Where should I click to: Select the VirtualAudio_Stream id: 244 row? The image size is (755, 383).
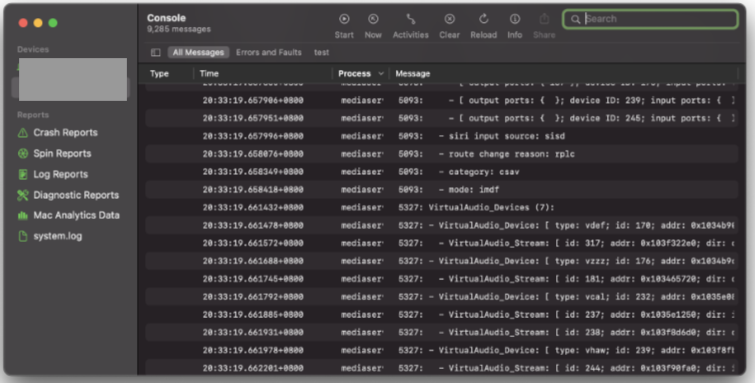click(442, 368)
